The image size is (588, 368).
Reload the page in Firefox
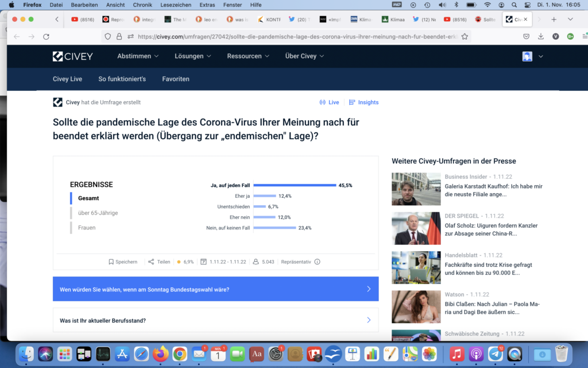[x=46, y=36]
